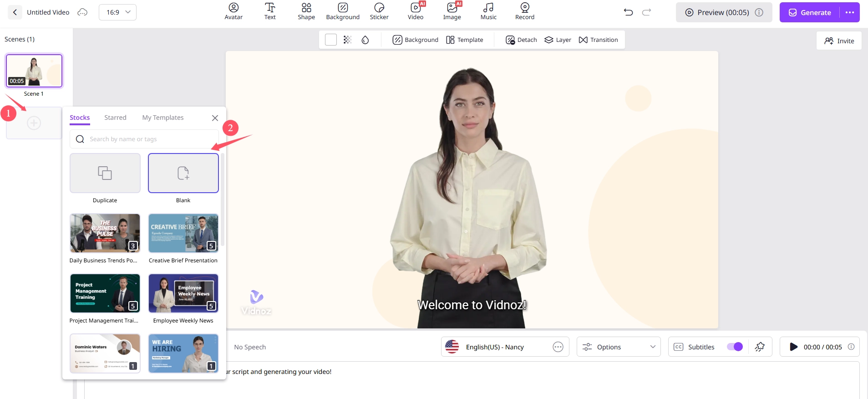Select the Scene 1 thumbnail
The image size is (868, 399).
pos(34,71)
